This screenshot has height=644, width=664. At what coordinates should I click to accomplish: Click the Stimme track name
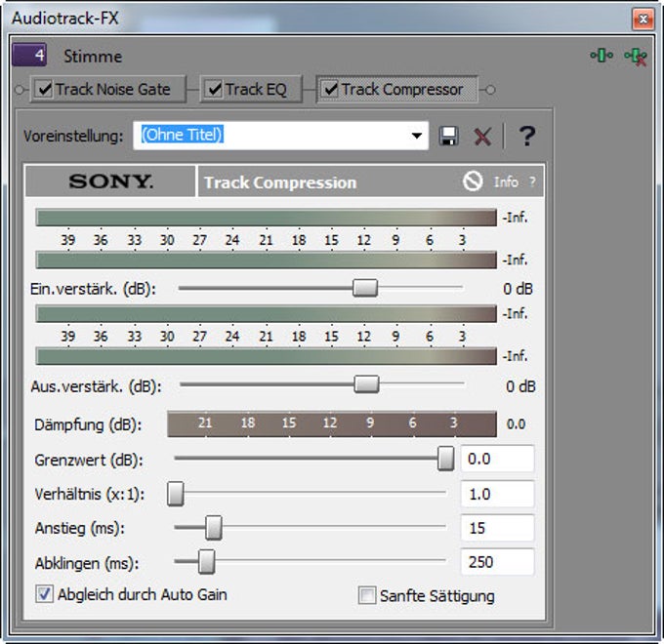93,57
